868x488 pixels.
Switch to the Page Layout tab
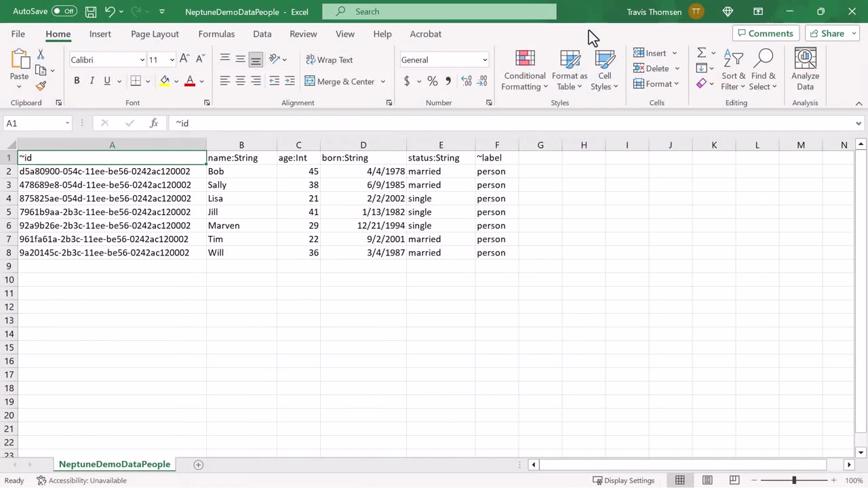(x=155, y=34)
